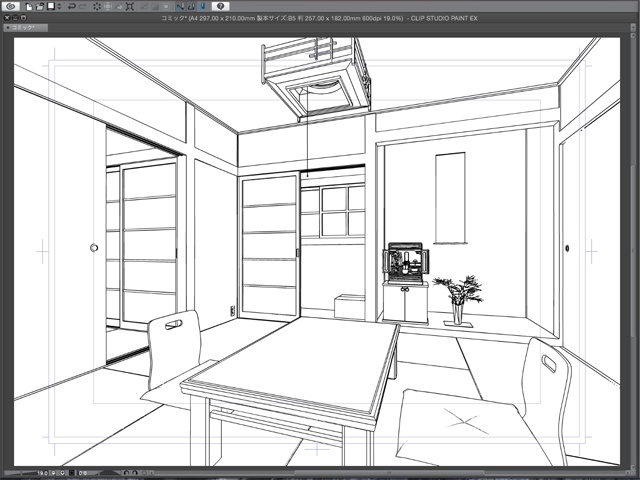The height and width of the screenshot is (480, 640).
Task: Open CLIP STUDIO PAINT support help
Action: pos(220,7)
